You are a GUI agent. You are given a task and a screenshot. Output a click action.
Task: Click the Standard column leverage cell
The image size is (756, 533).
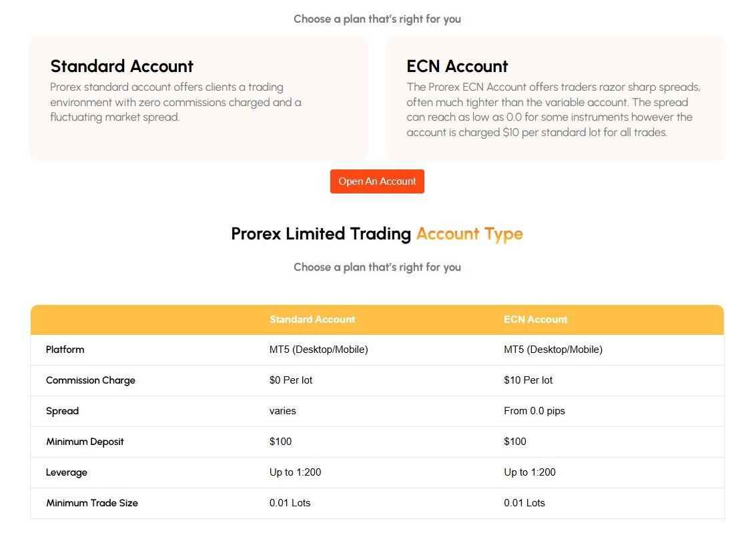(295, 472)
